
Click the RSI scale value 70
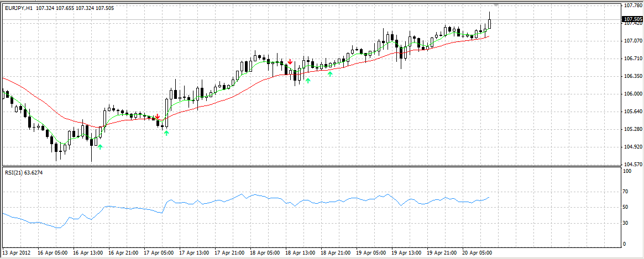626,192
